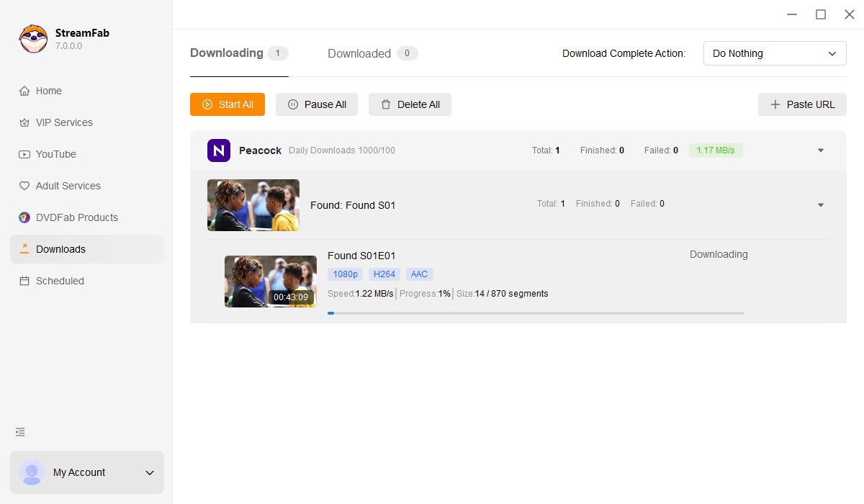Open the Home page from sidebar
The image size is (864, 504).
point(49,91)
